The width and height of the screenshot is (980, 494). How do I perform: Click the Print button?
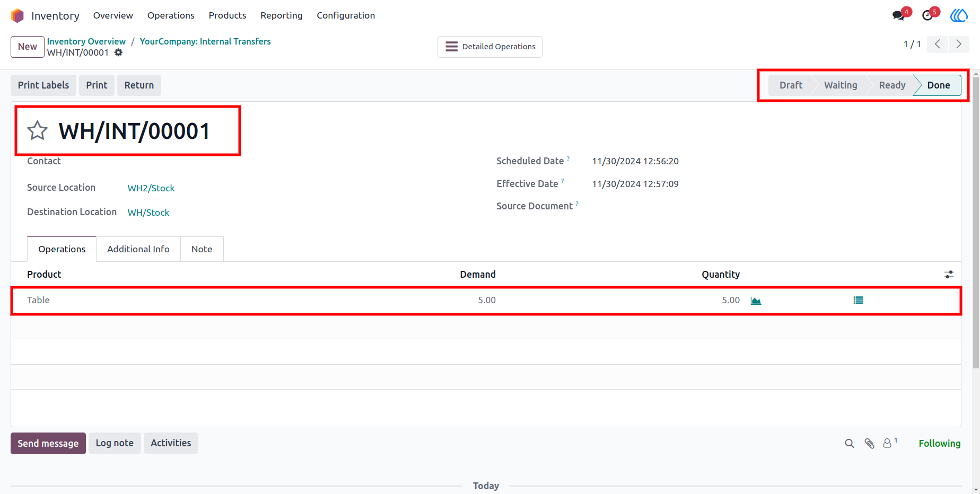(x=97, y=85)
